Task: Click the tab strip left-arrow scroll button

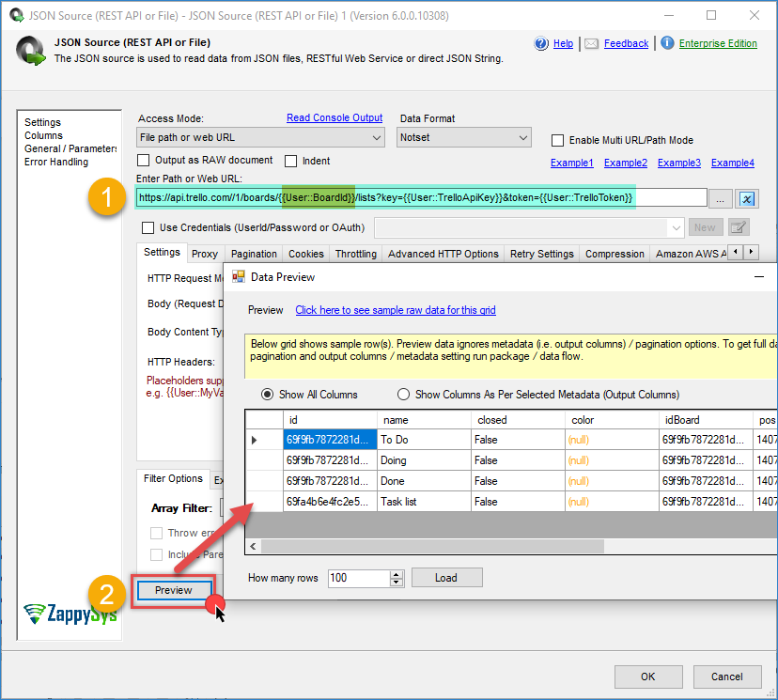Action: (x=736, y=252)
